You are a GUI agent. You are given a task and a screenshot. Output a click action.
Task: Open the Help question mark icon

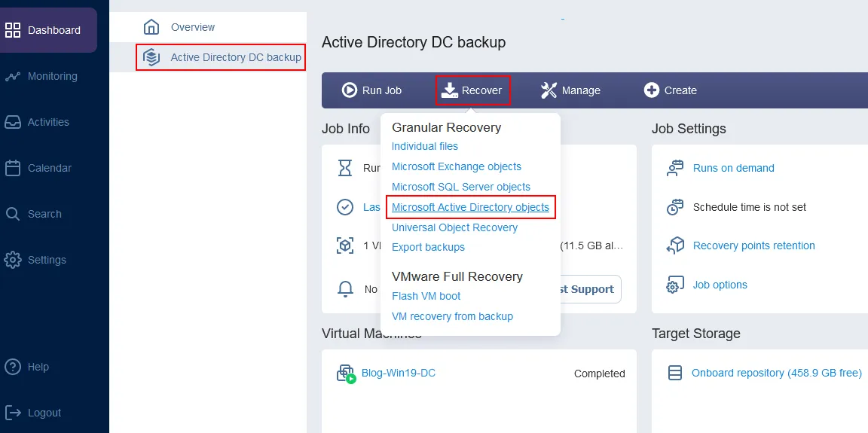[x=13, y=367]
